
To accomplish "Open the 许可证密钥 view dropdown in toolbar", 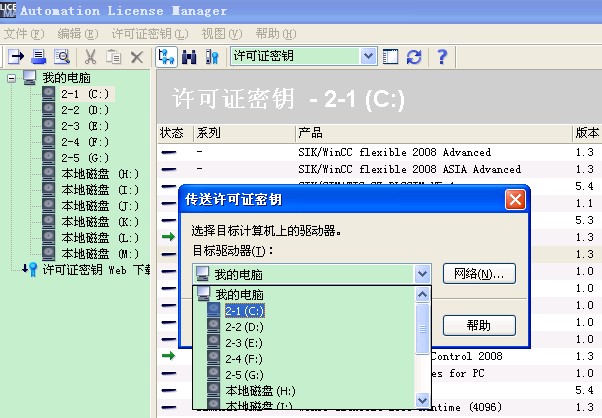I will click(367, 57).
